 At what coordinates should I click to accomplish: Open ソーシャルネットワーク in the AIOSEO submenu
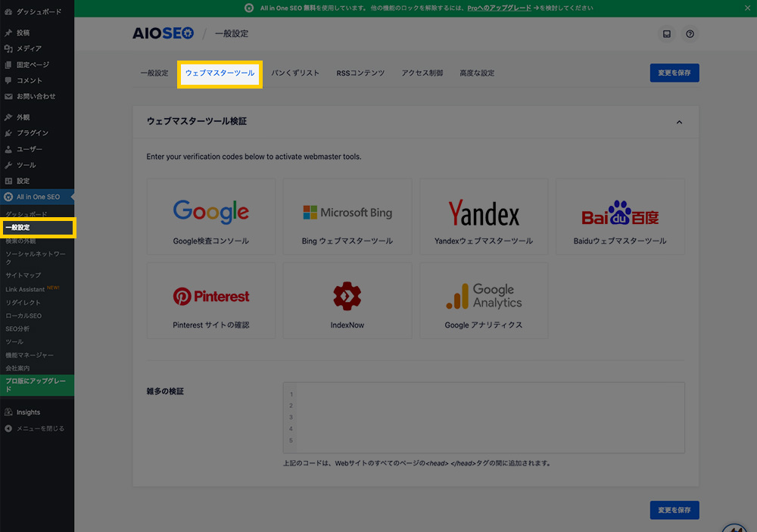tap(36, 258)
